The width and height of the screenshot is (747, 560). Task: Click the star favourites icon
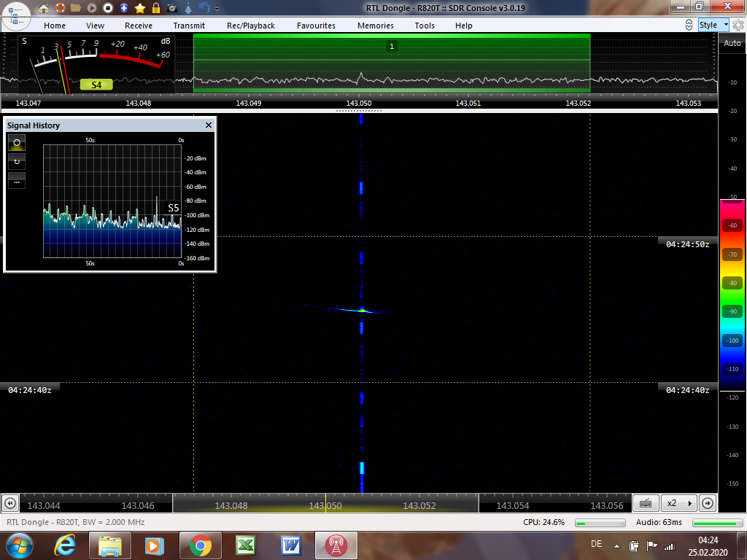(140, 7)
